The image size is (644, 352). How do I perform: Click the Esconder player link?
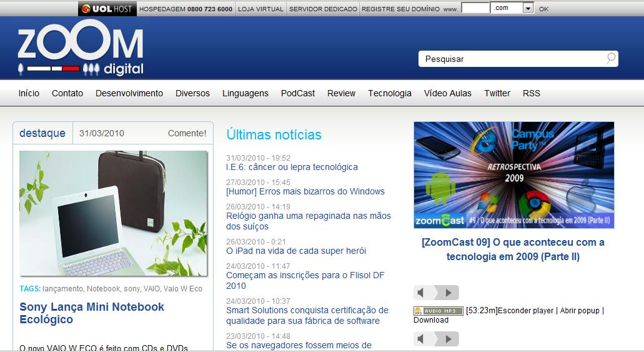[525, 311]
